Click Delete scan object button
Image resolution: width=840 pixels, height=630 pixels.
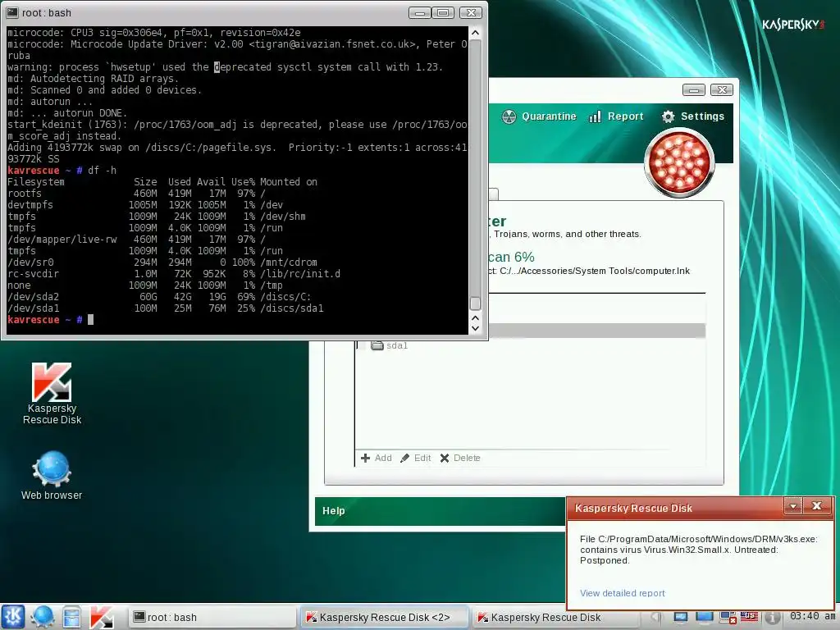point(460,458)
